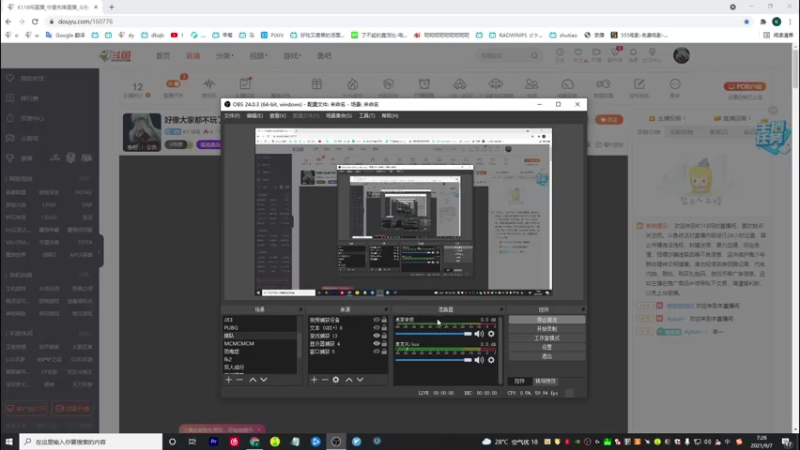Click the Douyu user avatar
The image size is (800, 450).
[681, 55]
